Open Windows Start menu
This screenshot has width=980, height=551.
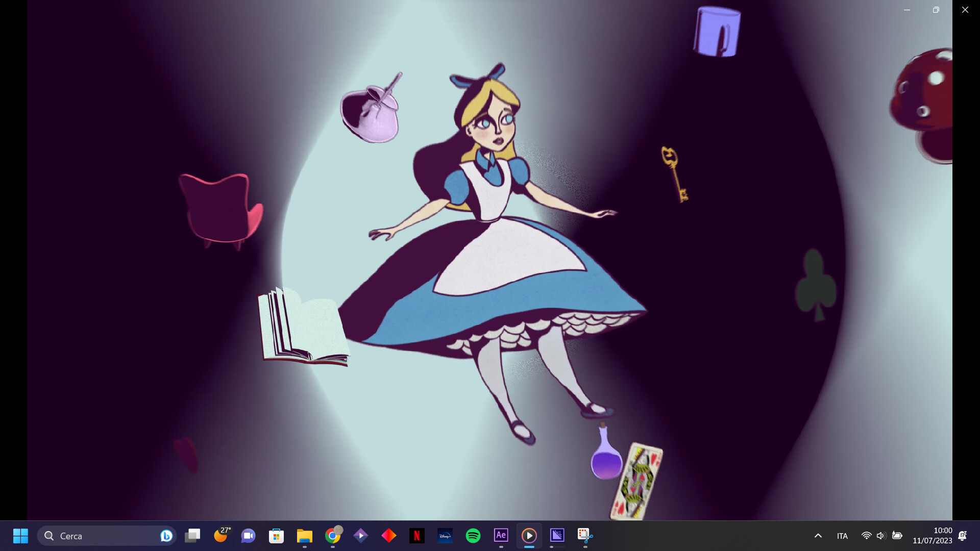coord(20,536)
